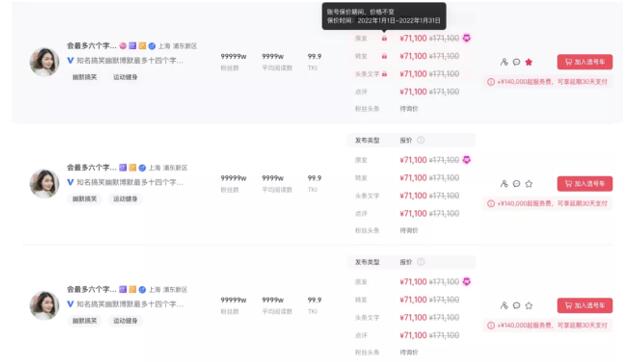Click the red filled star in first row
The width and height of the screenshot is (625, 362).
[529, 62]
